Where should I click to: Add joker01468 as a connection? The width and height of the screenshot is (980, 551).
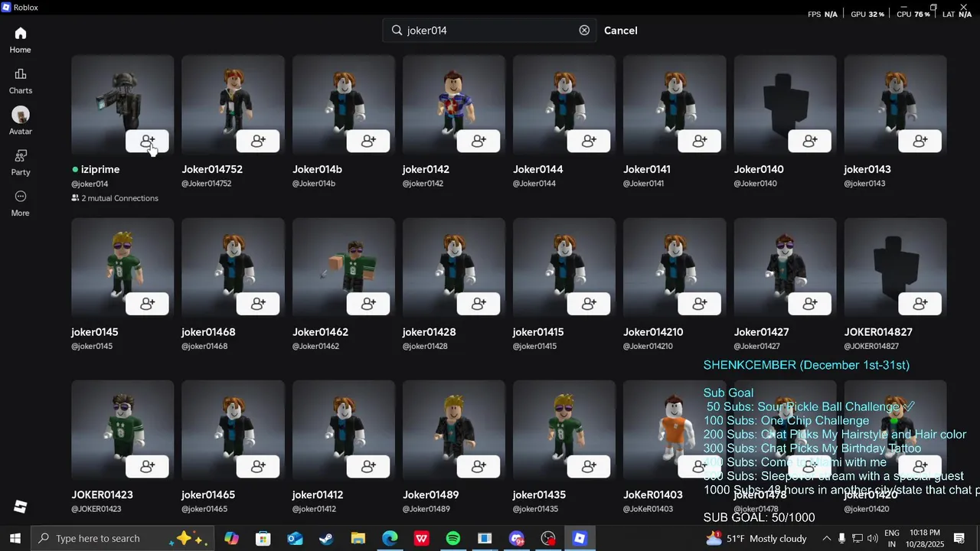[258, 305]
